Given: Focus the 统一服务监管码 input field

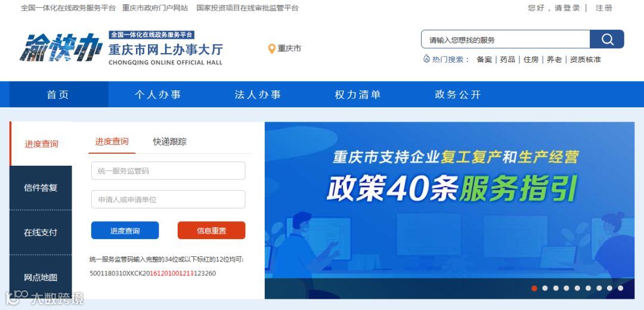Looking at the screenshot, I should tap(168, 171).
